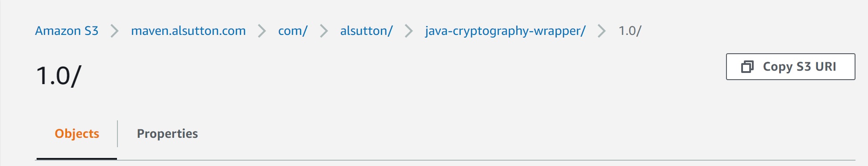Click the copy icon in Copy S3 URI
The image size is (868, 166).
click(747, 67)
